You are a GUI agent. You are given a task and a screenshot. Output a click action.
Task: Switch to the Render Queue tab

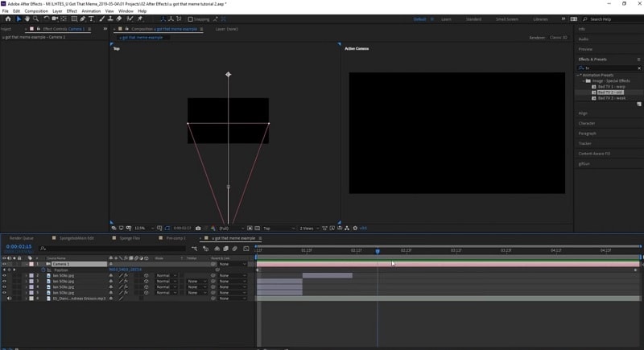pos(22,238)
